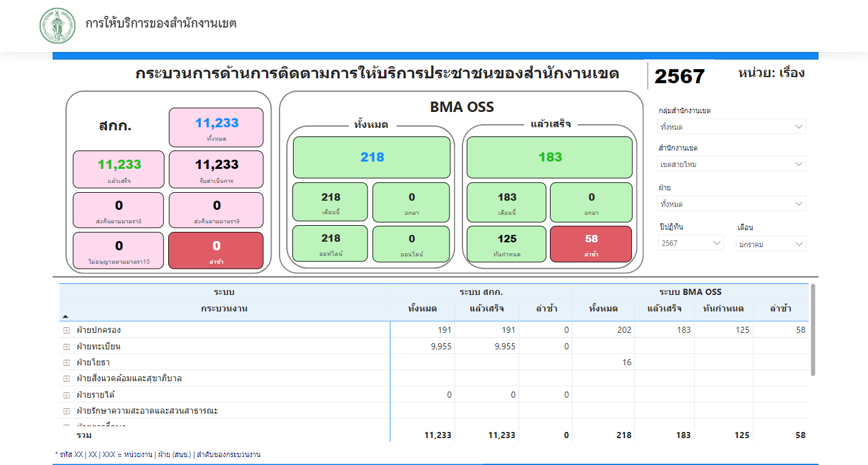Open the ฝ่าย filter dropdown
This screenshot has height=465, width=868.
732,204
